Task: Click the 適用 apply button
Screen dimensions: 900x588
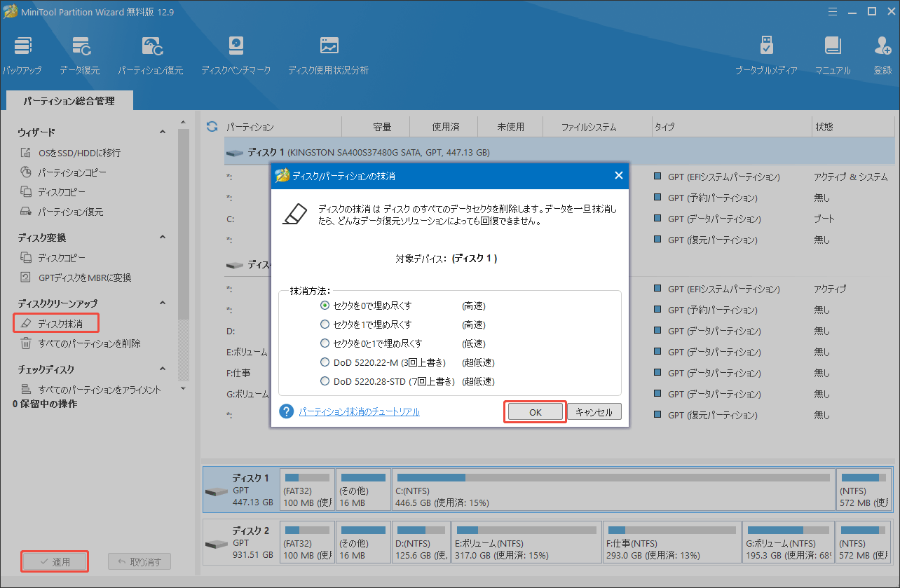Action: click(x=55, y=562)
